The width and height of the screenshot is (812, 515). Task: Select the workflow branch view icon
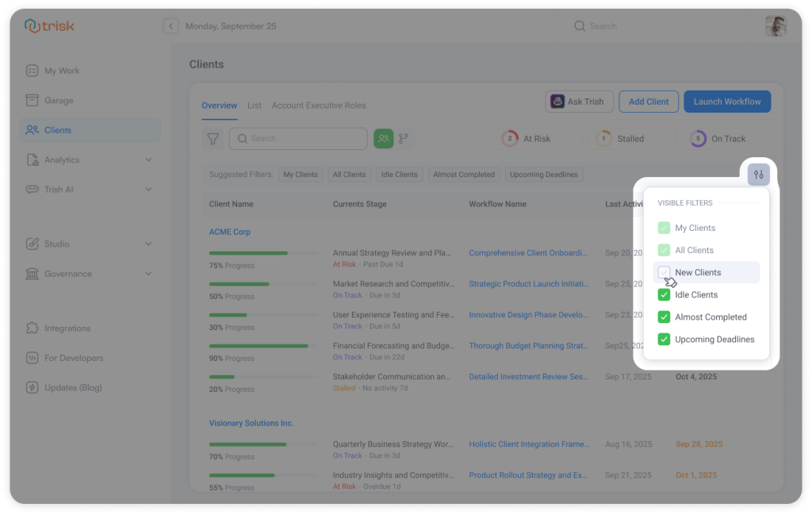click(404, 138)
